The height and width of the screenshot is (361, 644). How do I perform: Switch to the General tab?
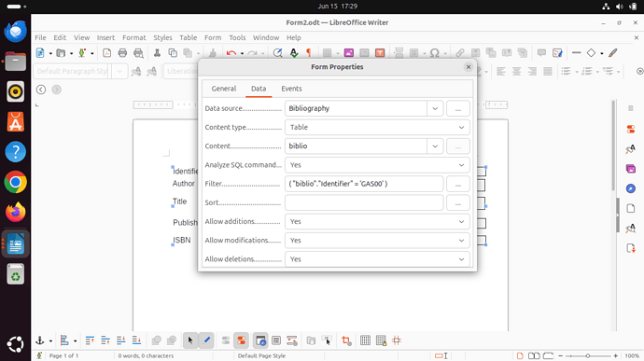point(224,89)
